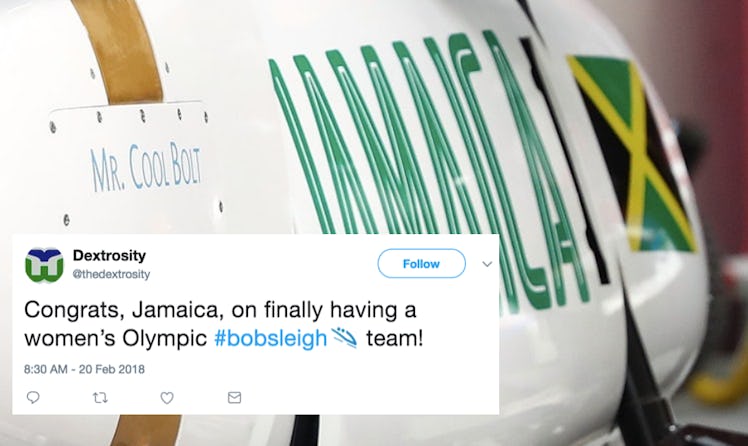Click the @thedextrosity handle

point(111,274)
